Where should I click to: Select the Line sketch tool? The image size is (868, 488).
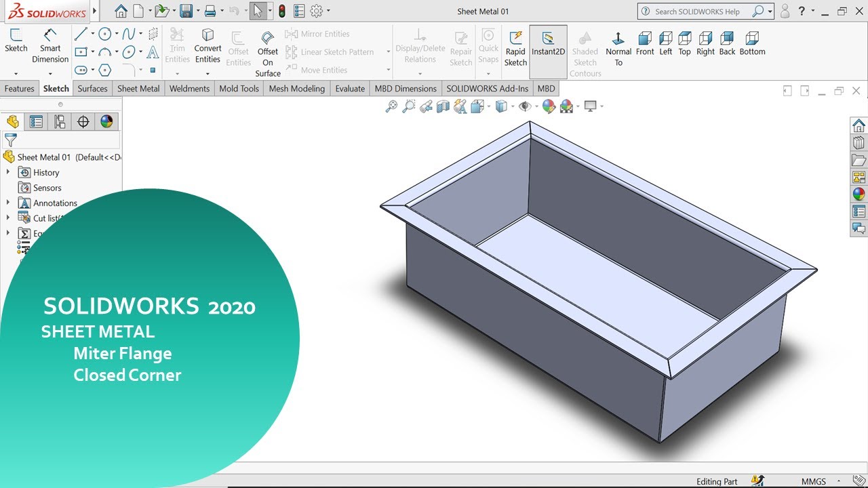(x=81, y=34)
